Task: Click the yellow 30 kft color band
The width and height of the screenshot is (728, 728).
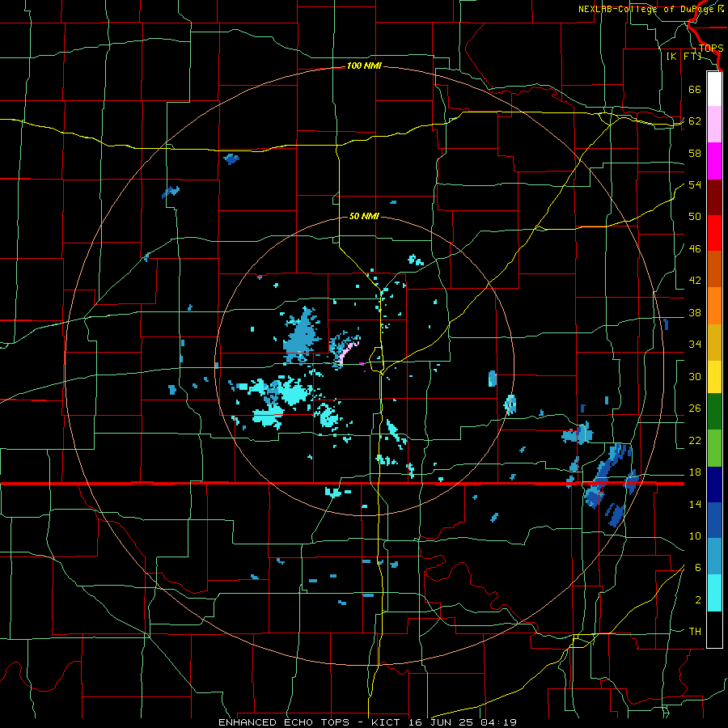Action: click(x=714, y=376)
